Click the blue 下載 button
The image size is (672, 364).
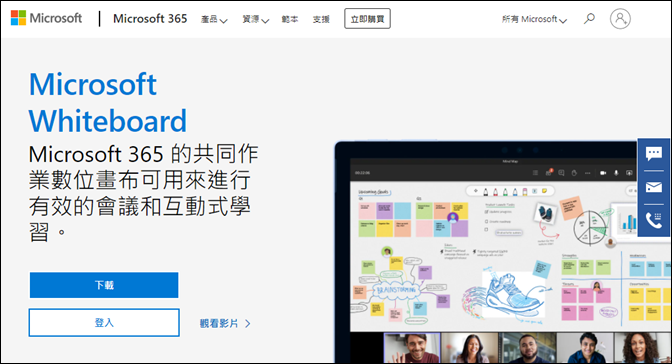(104, 285)
